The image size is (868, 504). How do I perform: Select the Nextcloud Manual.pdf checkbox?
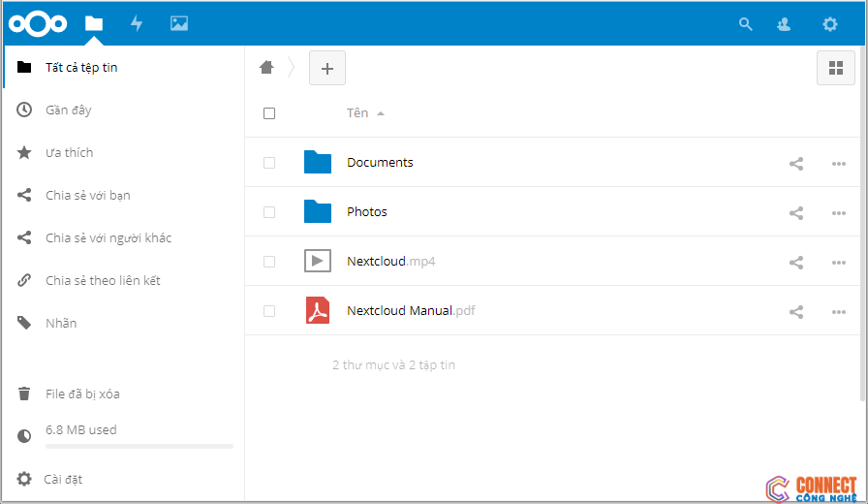(269, 311)
